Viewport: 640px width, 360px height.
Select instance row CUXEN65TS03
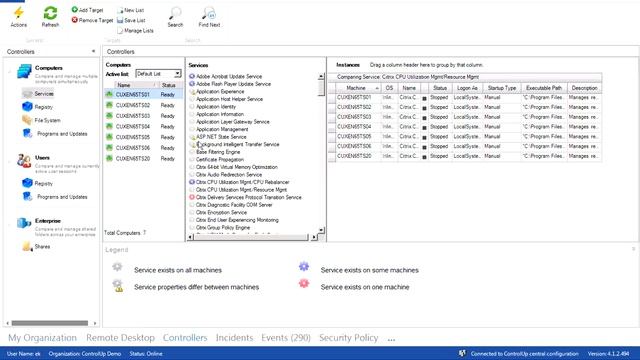(465, 117)
